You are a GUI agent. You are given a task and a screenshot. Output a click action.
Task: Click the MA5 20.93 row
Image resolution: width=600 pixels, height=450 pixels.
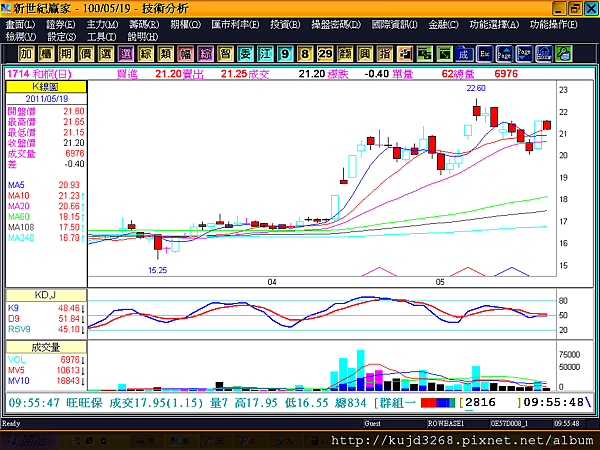[x=46, y=185]
